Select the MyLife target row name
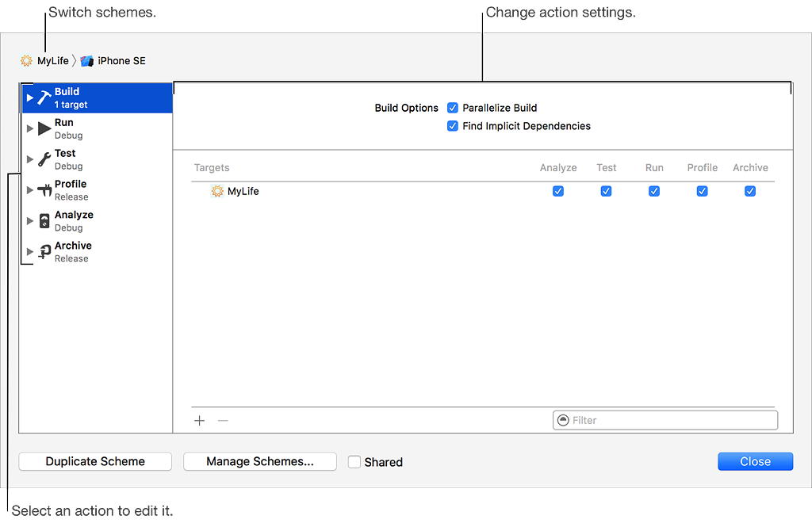812x523 pixels. (243, 192)
